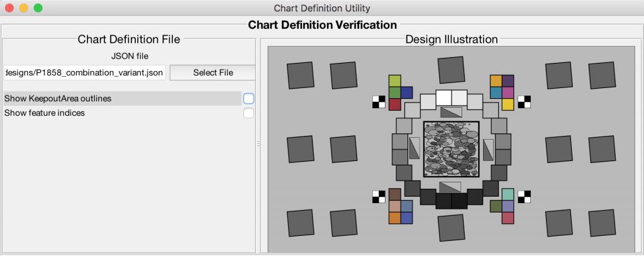Screen dimensions: 644x256
Task: Select the orange patch at bottom left
Action: 395,218
